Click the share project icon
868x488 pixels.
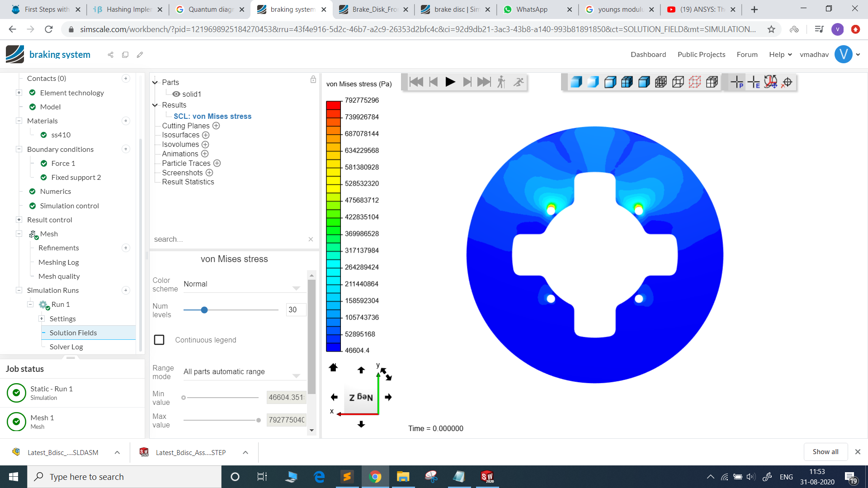click(x=110, y=55)
